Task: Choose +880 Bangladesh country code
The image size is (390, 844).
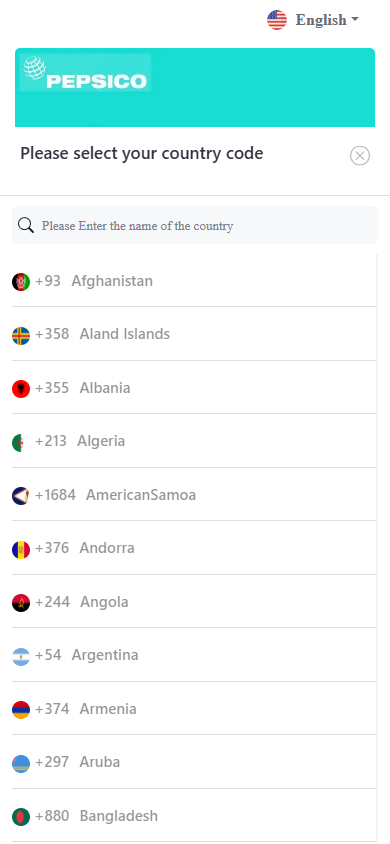Action: (x=194, y=816)
